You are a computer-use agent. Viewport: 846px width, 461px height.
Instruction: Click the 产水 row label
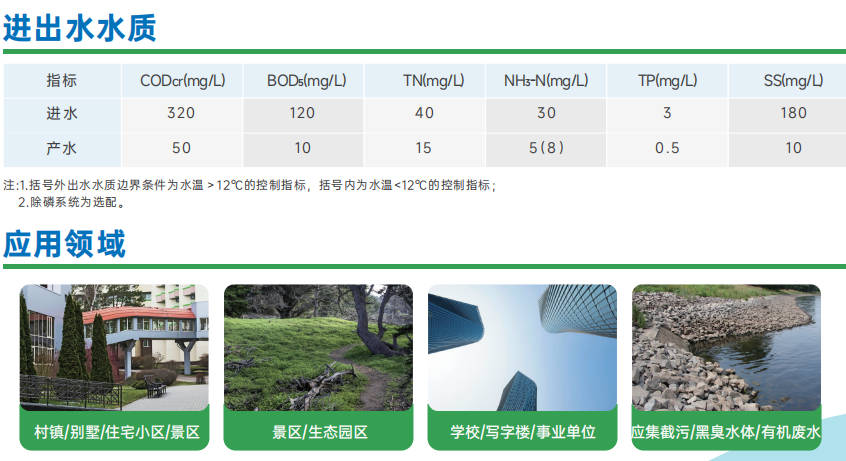[x=62, y=148]
